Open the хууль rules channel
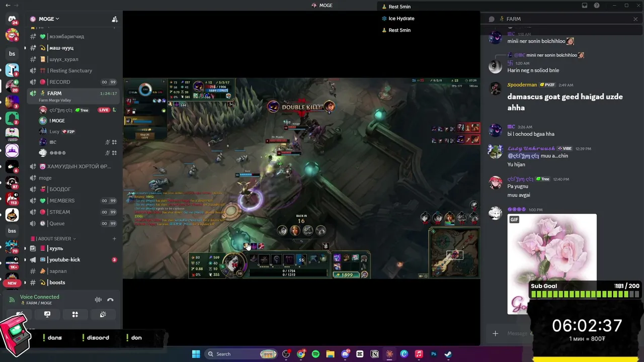 point(73,248)
